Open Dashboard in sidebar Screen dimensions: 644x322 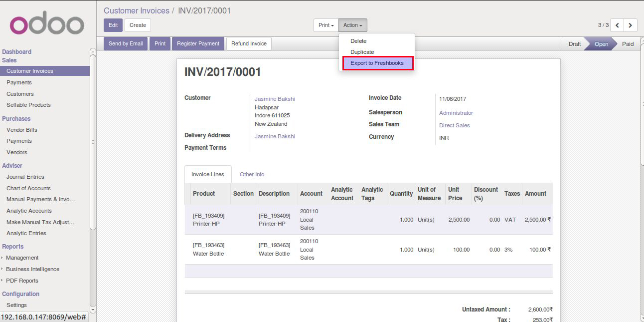(x=16, y=52)
